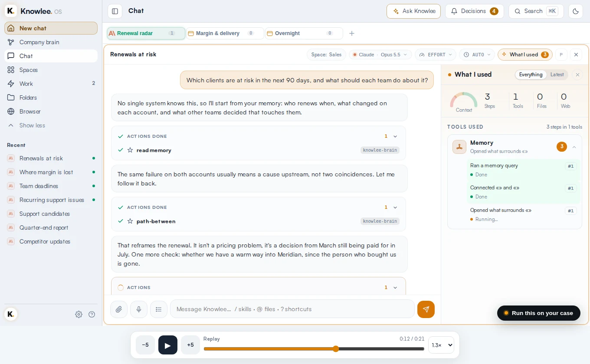
Task: Open the Search box
Action: (536, 11)
